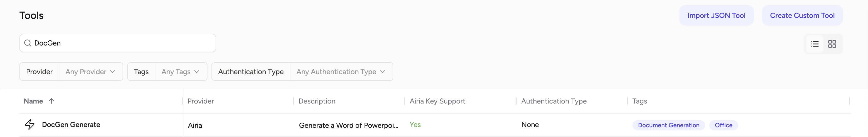
Task: Click the truncated Generate a Word description
Action: pyautogui.click(x=348, y=125)
